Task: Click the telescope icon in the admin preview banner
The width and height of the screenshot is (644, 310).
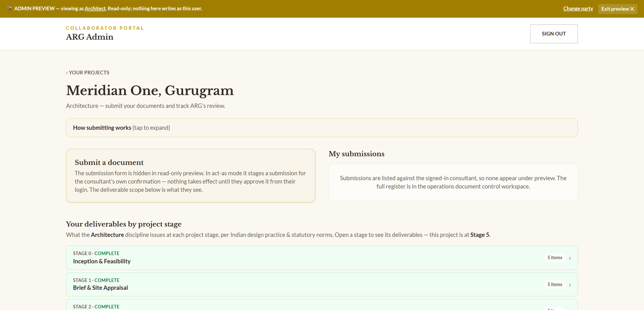Action: click(10, 8)
